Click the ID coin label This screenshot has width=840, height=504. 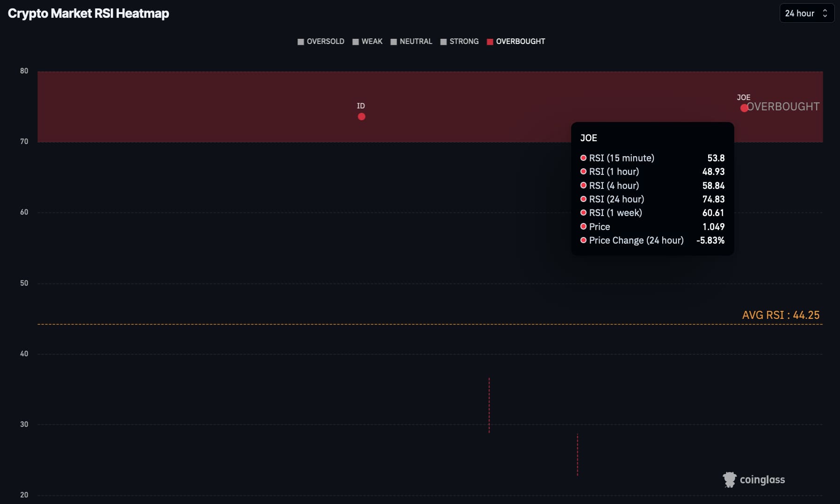tap(361, 106)
